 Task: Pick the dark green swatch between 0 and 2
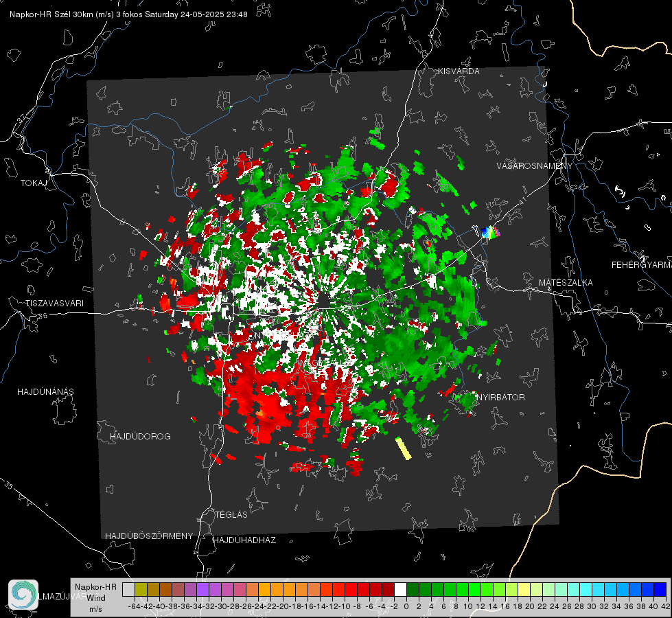(413, 590)
